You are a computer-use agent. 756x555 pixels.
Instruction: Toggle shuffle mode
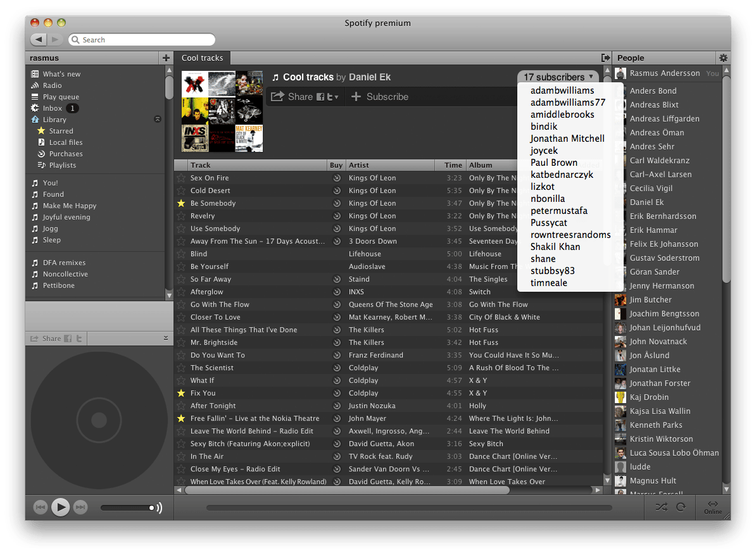pyautogui.click(x=662, y=507)
